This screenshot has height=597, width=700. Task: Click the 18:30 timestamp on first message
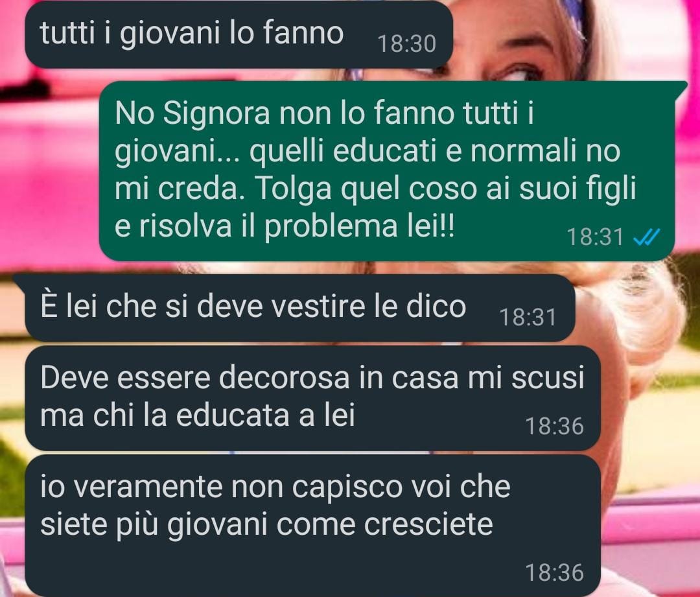(406, 44)
